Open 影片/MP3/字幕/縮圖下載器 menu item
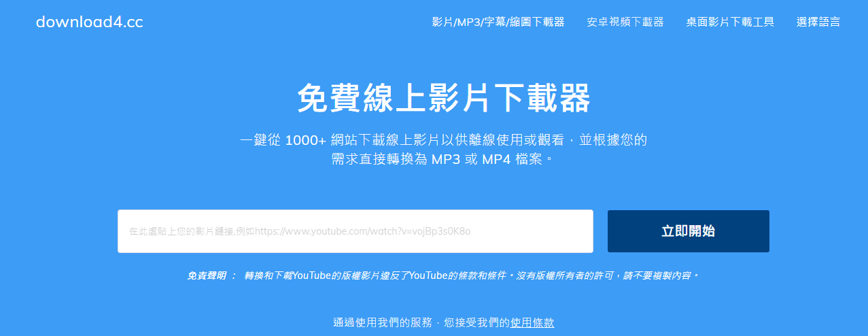Screen dimensions: 868x336 coord(498,22)
